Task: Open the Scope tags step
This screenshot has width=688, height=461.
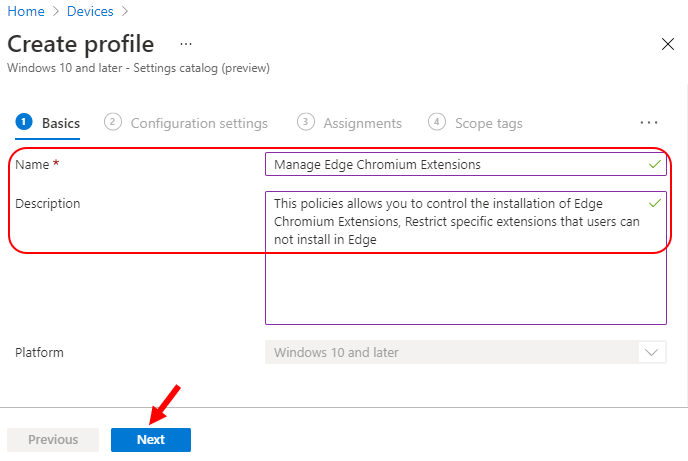Action: click(475, 123)
